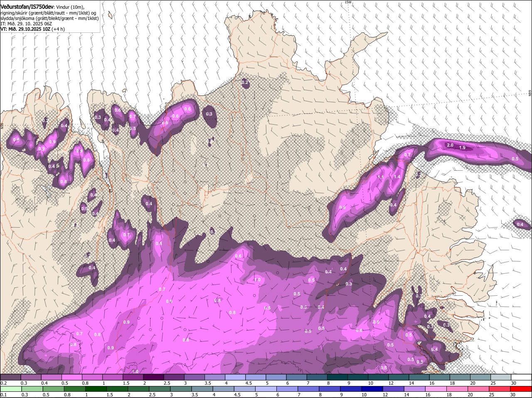The width and height of the screenshot is (532, 398).
Task: Click the 2.0 precipitation value on the map
Action: click(x=450, y=145)
